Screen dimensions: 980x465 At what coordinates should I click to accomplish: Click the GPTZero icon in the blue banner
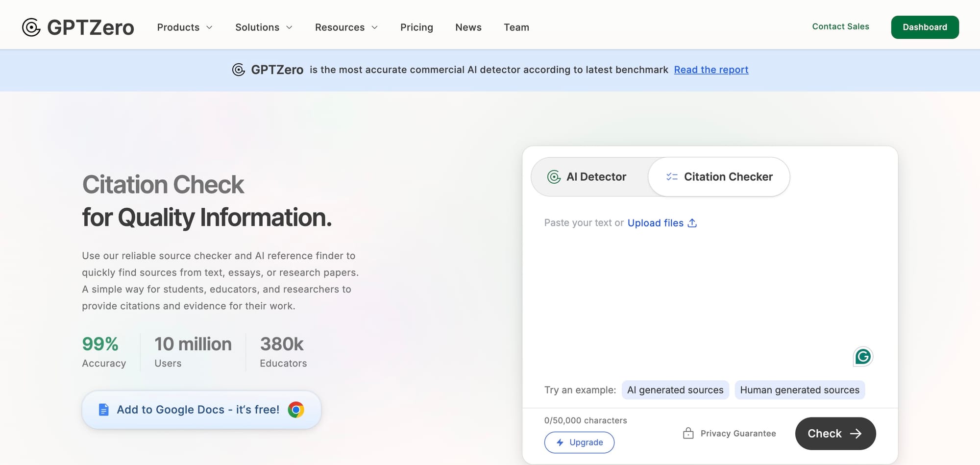tap(239, 70)
